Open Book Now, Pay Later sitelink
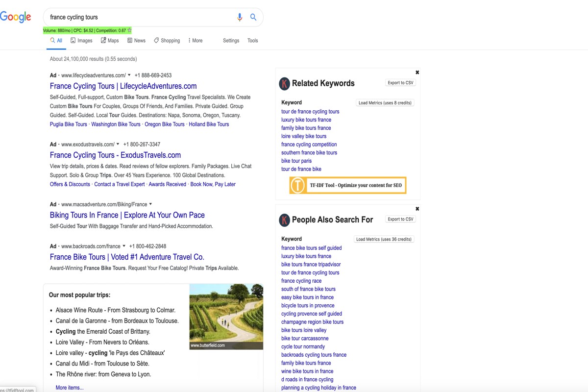Image resolution: width=588 pixels, height=392 pixels. pyautogui.click(x=213, y=184)
